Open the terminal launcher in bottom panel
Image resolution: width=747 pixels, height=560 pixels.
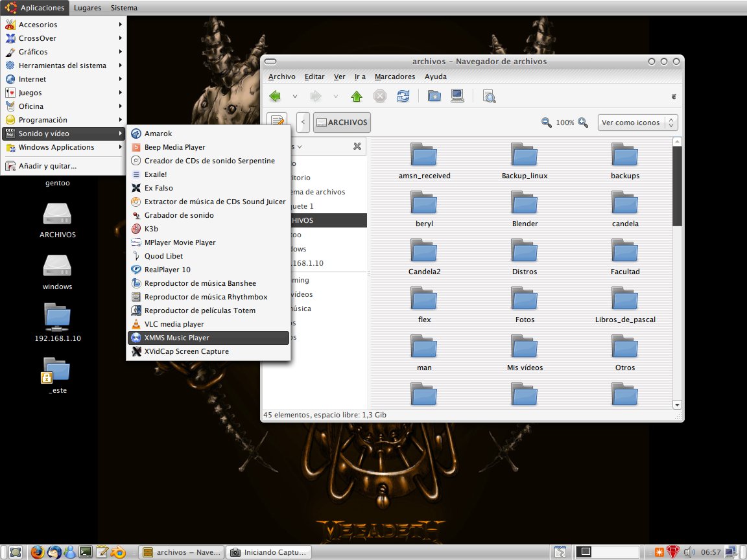[86, 552]
